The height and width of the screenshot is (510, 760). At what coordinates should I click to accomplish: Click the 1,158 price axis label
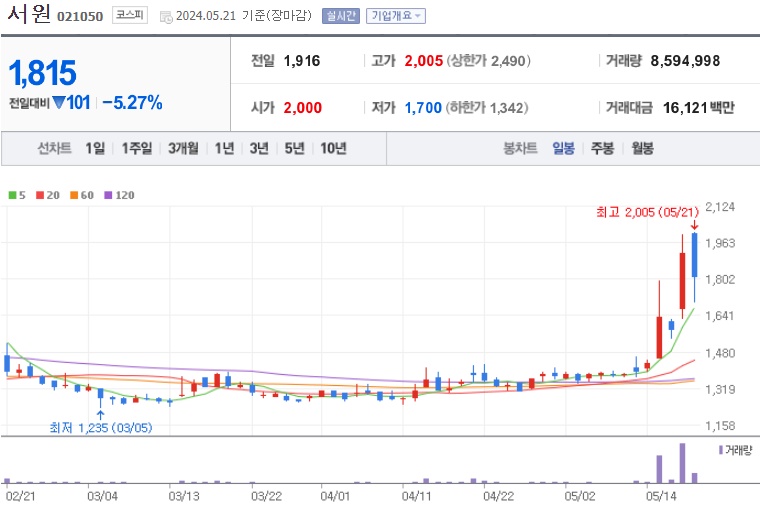[x=720, y=426]
